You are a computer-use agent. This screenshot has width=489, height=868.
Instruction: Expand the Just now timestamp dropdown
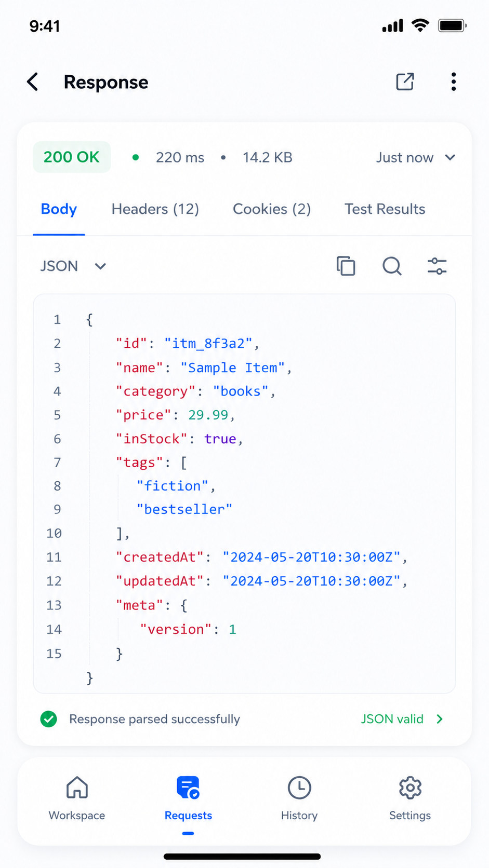click(416, 157)
